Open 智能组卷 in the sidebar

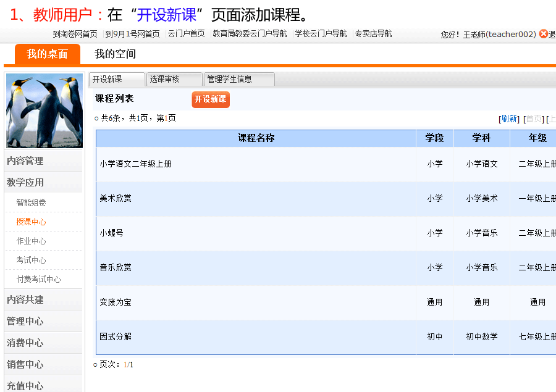click(x=32, y=202)
